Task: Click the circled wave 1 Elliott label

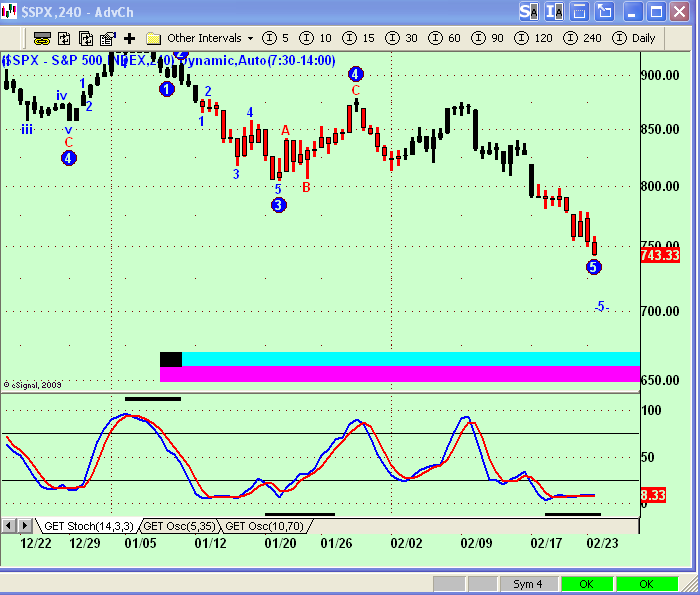Action: (x=167, y=89)
